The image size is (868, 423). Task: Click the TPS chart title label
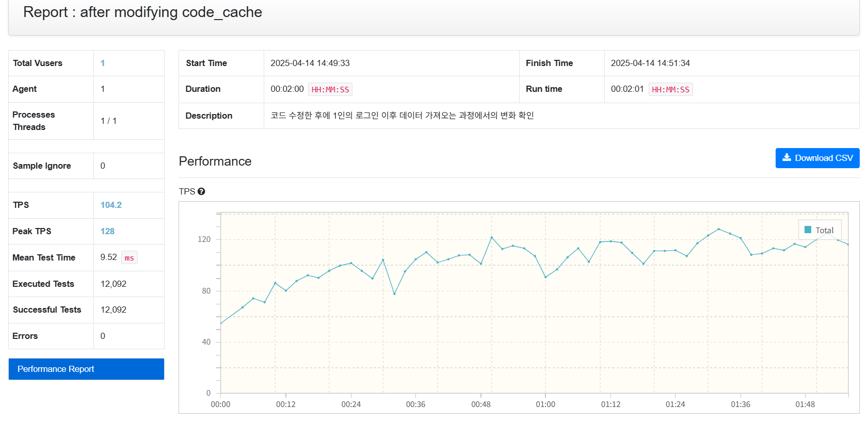(x=187, y=191)
